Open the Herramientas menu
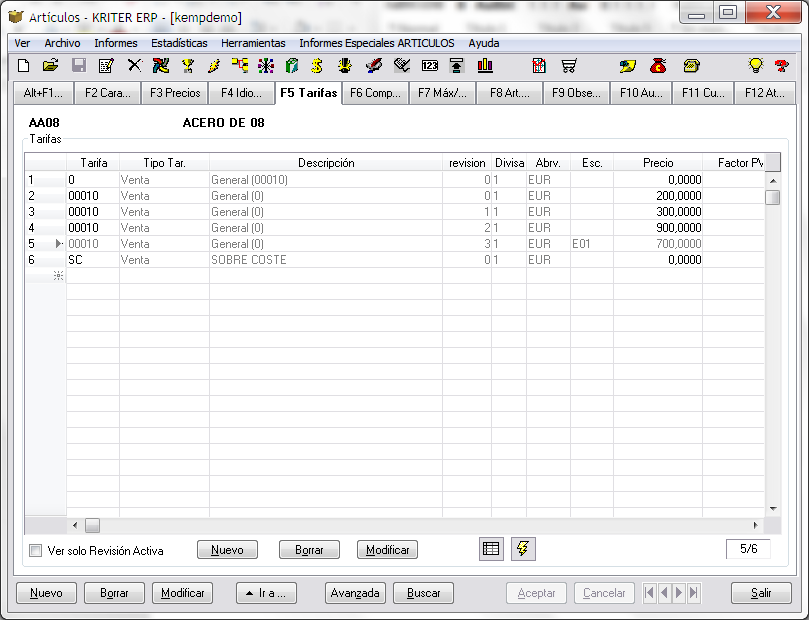The image size is (809, 620). (x=253, y=43)
